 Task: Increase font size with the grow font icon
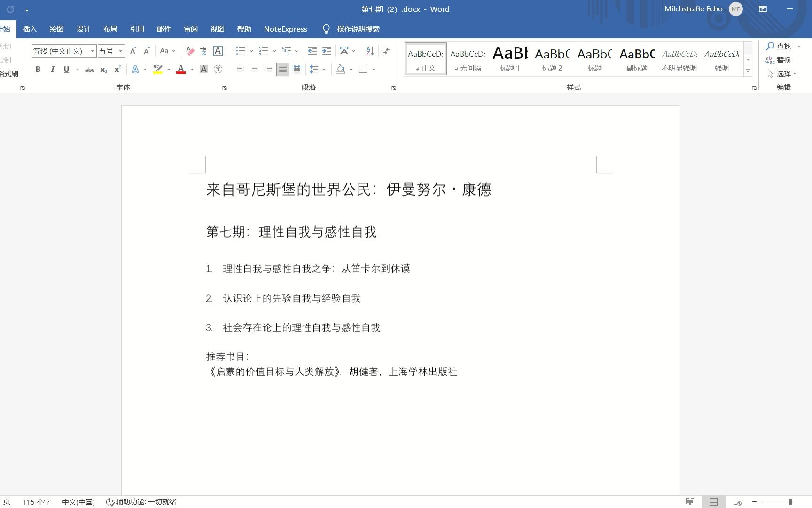coord(133,51)
